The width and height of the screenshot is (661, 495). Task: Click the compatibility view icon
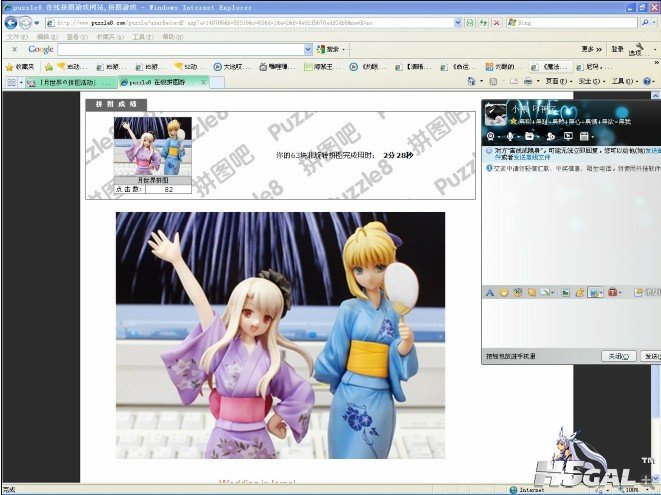pos(470,23)
